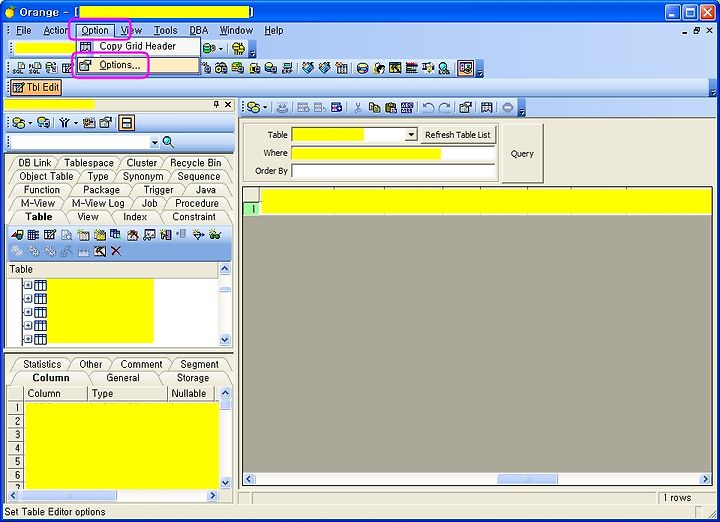Open the Tools menu

(x=165, y=30)
